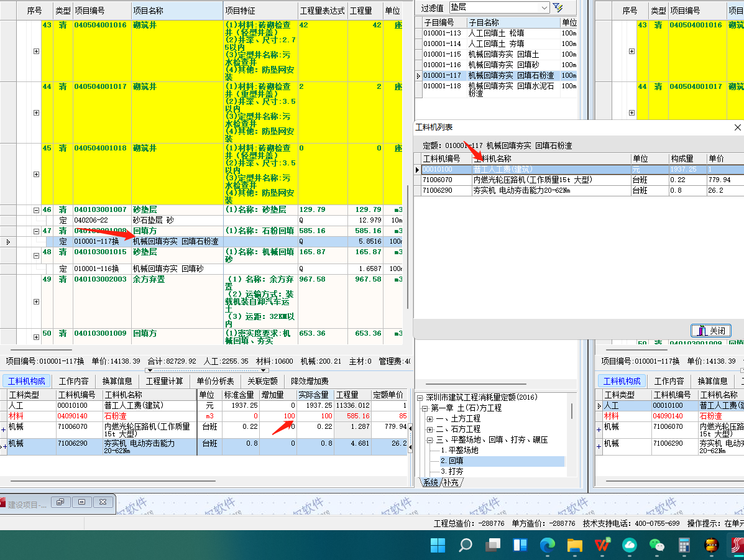Open WPS Office from the taskbar
Image resolution: width=744 pixels, height=560 pixels.
coord(602,545)
